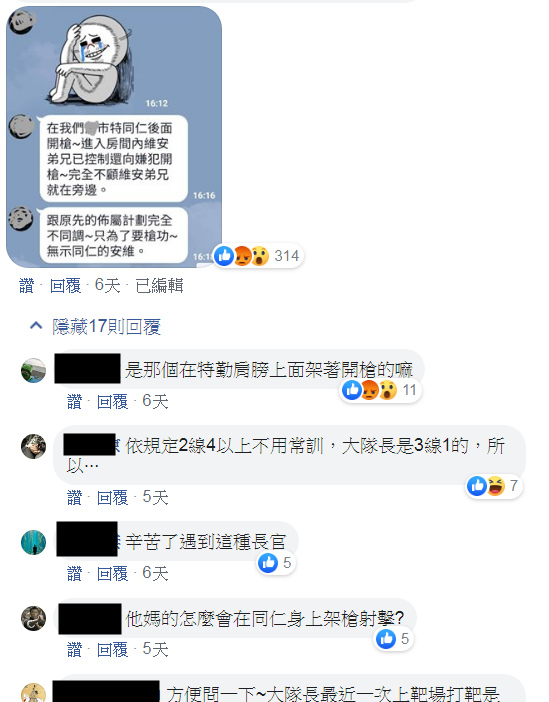Open the chat screenshot image attachment
Screen dimensions: 549x702
tap(114, 137)
